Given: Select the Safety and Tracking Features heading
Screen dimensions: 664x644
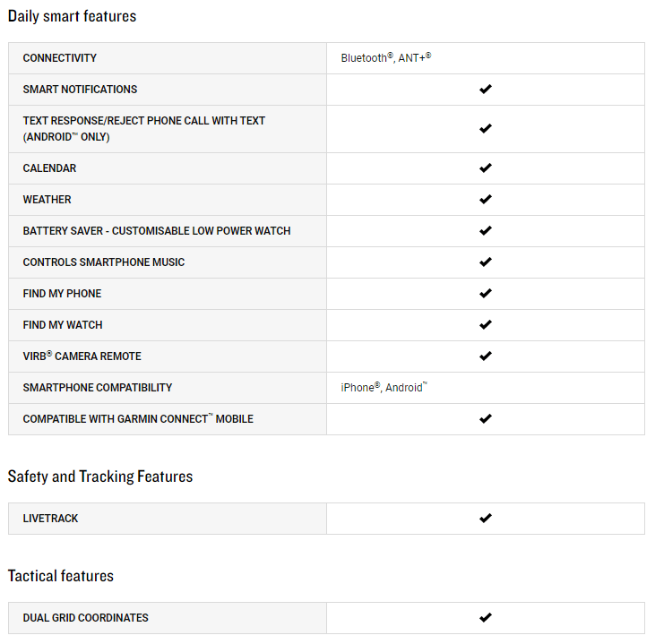Looking at the screenshot, I should point(100,477).
